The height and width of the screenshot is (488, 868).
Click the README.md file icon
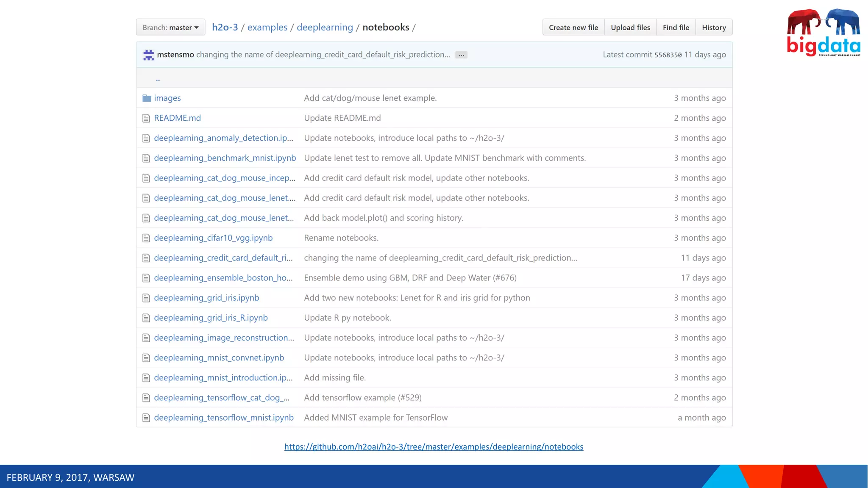point(146,118)
